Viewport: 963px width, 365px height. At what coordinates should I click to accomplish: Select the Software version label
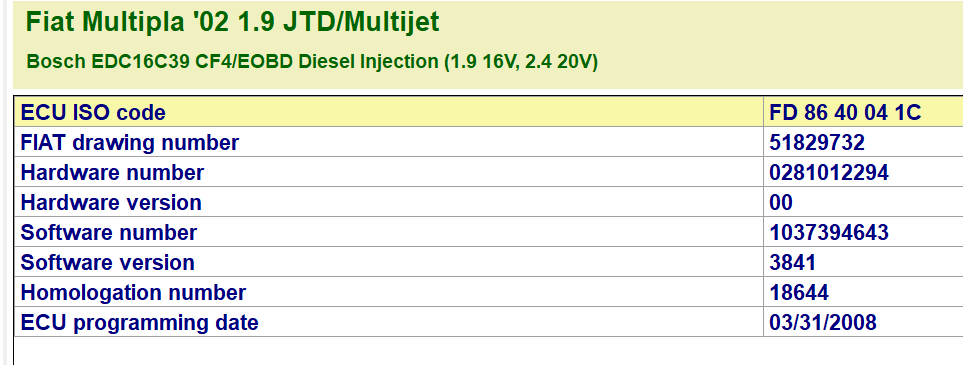pyautogui.click(x=107, y=263)
